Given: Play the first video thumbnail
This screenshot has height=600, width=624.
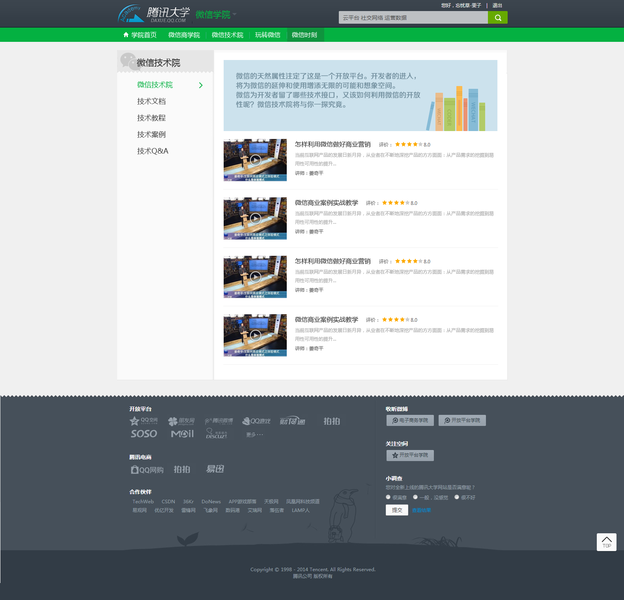Looking at the screenshot, I should 255,160.
